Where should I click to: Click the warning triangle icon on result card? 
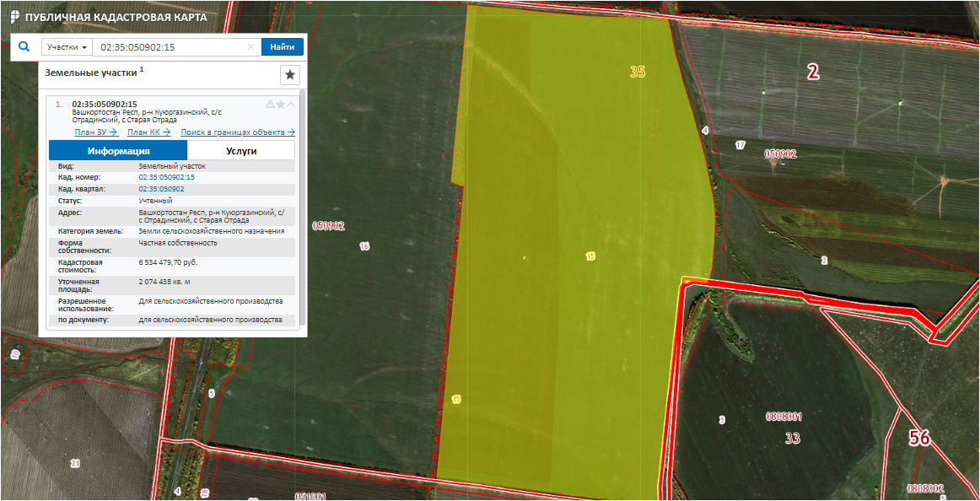[x=270, y=105]
